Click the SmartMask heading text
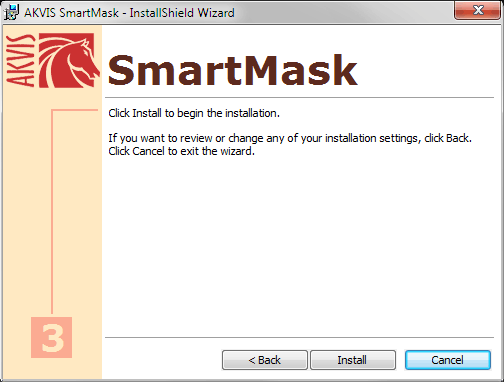This screenshot has height=382, width=504. [x=233, y=70]
